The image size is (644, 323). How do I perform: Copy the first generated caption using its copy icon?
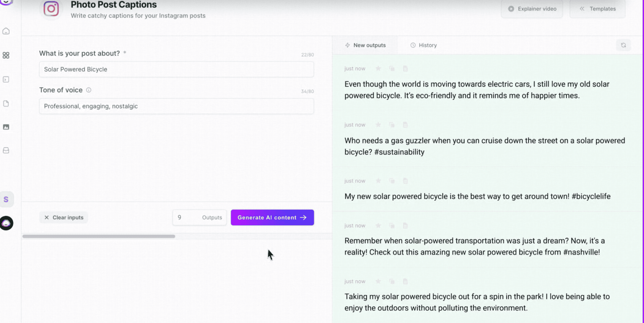pyautogui.click(x=392, y=68)
